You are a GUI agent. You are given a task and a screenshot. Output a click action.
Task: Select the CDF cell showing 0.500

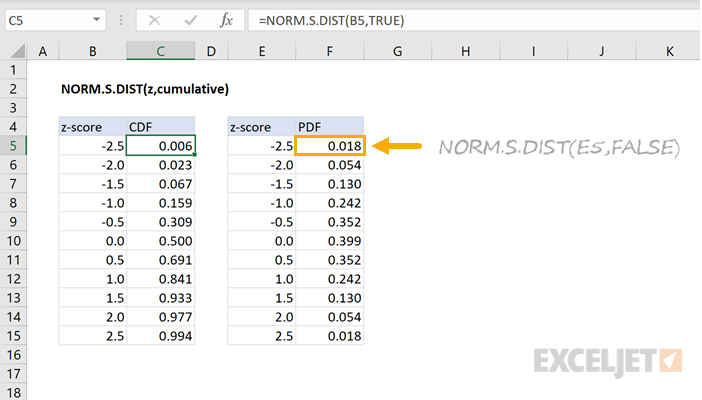click(x=161, y=241)
